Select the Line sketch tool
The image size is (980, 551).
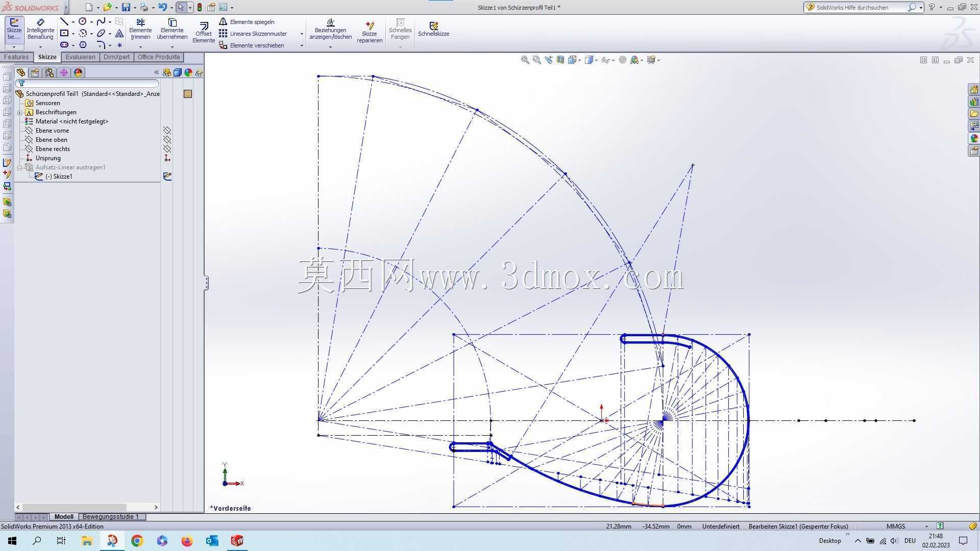click(64, 21)
